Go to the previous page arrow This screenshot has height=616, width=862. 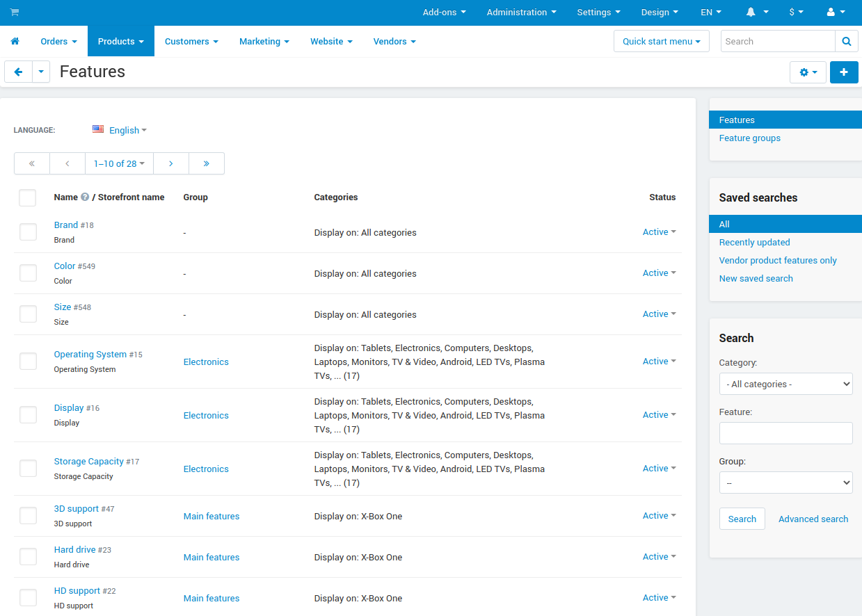pyautogui.click(x=67, y=163)
